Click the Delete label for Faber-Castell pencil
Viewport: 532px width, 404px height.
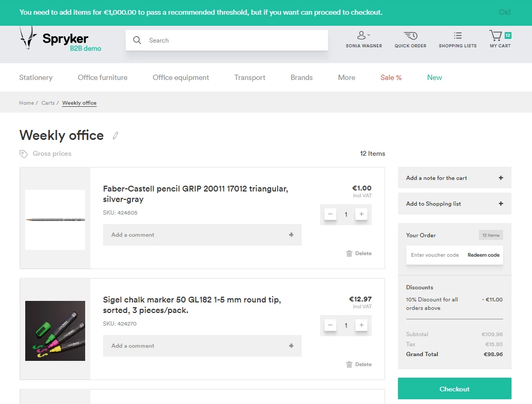coord(363,253)
